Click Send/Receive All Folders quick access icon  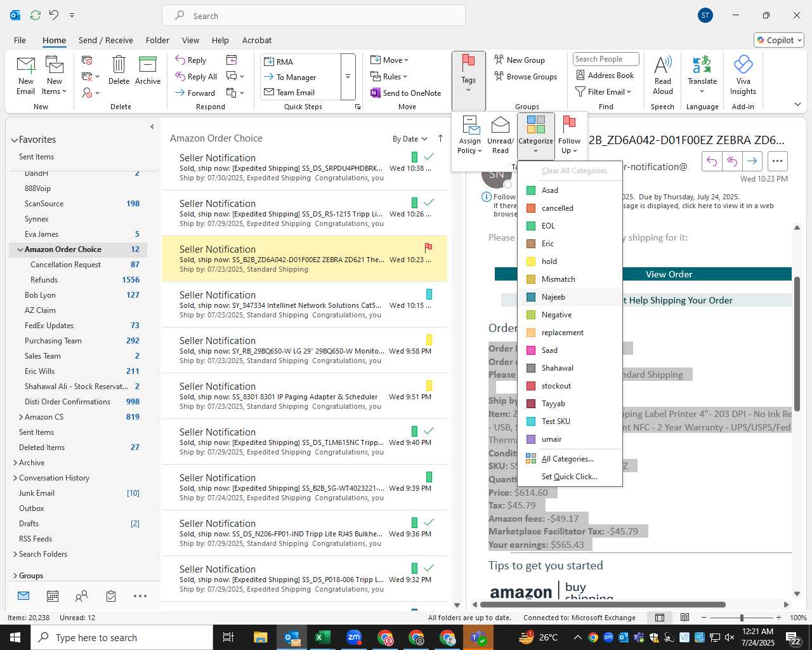tap(36, 15)
